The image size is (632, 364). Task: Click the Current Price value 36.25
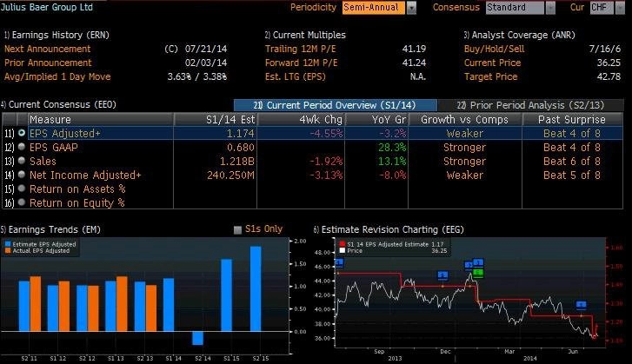coord(609,63)
